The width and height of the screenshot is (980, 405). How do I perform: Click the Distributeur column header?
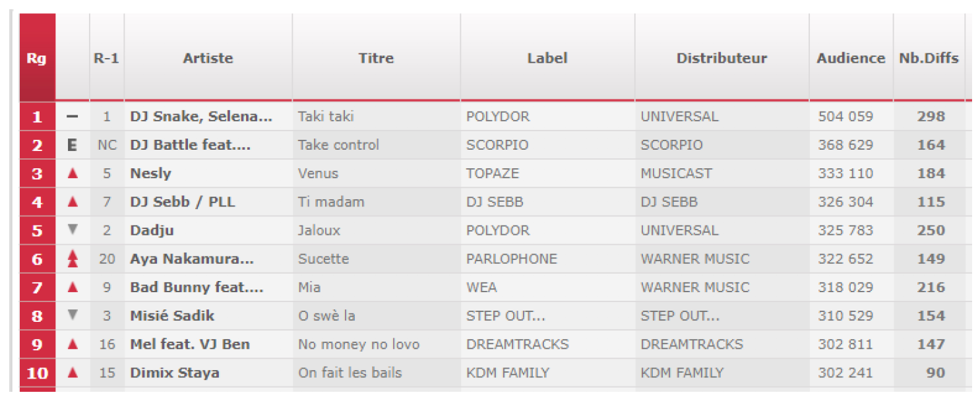[x=721, y=58]
